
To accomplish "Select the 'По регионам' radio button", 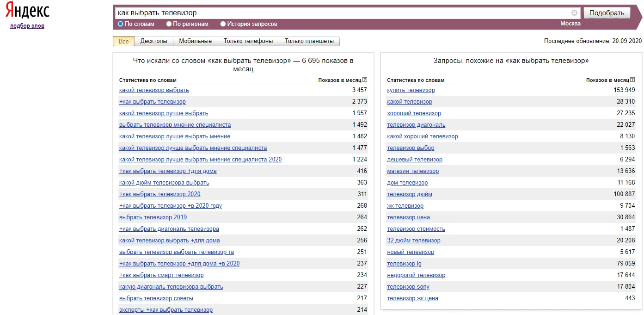I will point(169,24).
